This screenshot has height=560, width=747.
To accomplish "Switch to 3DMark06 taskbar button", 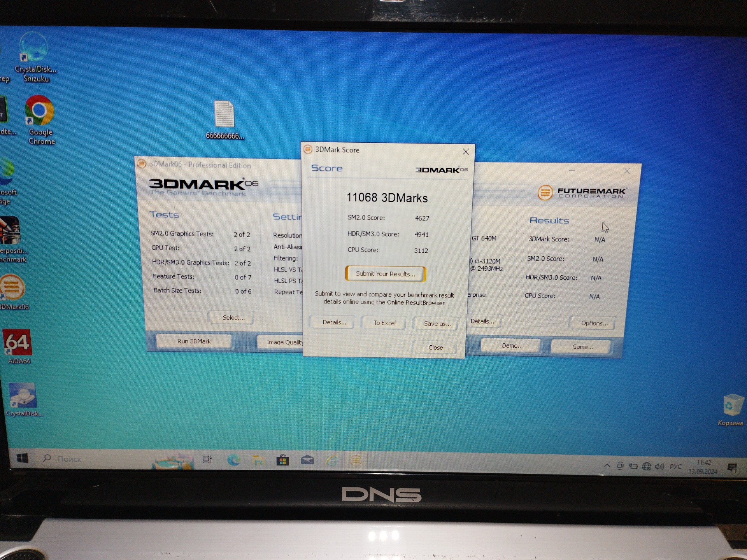I will coord(356,461).
